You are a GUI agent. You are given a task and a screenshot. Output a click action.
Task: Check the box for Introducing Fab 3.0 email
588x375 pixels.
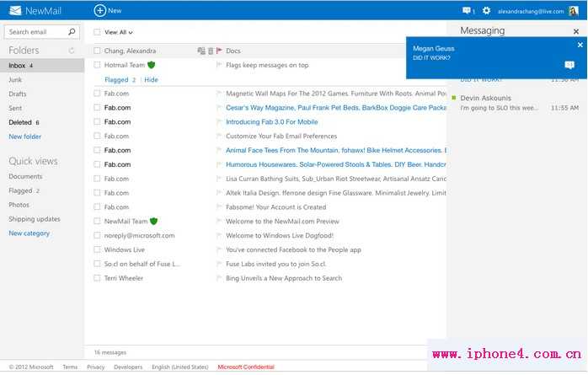(97, 122)
